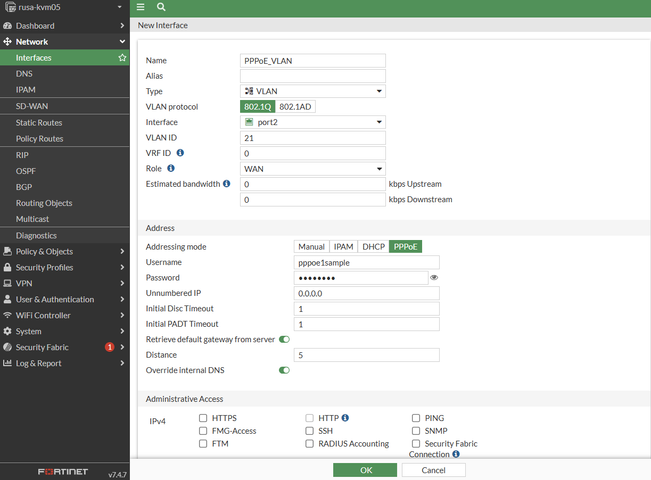This screenshot has height=480, width=651.
Task: Select the DHCP addressing mode tab
Action: point(373,247)
